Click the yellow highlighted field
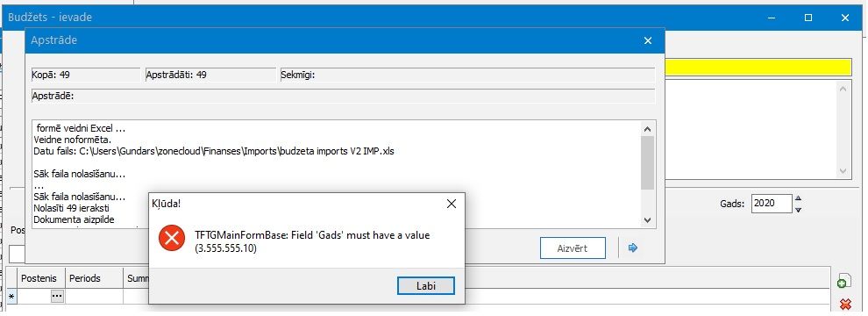 coord(758,67)
